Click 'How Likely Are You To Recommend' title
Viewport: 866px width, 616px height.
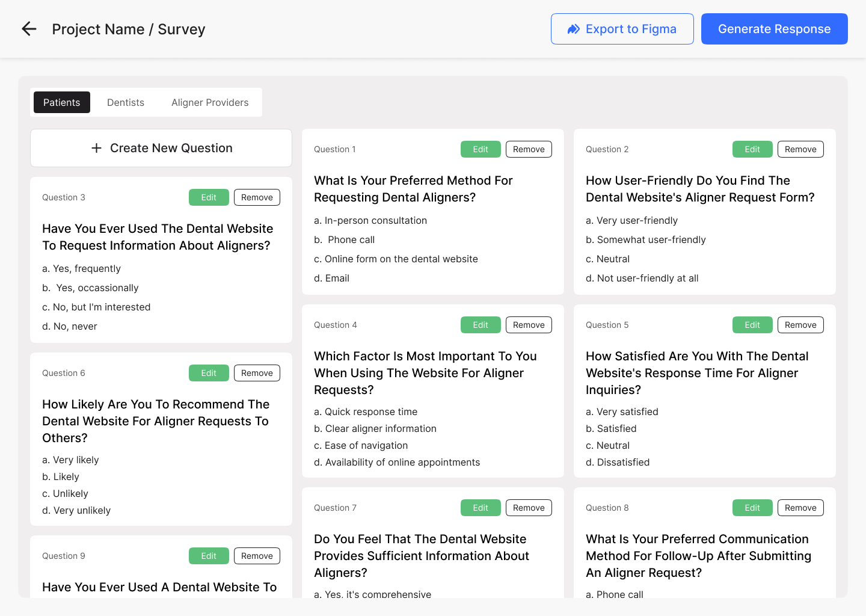point(156,421)
